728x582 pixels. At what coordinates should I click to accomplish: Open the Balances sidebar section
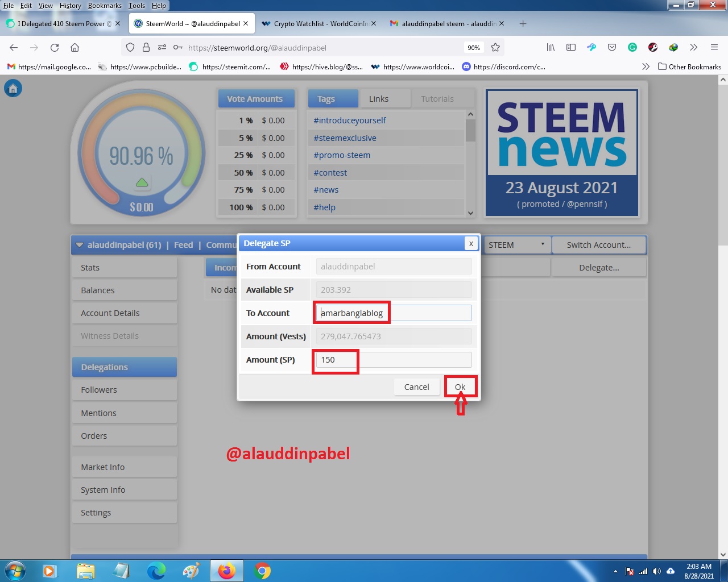125,290
